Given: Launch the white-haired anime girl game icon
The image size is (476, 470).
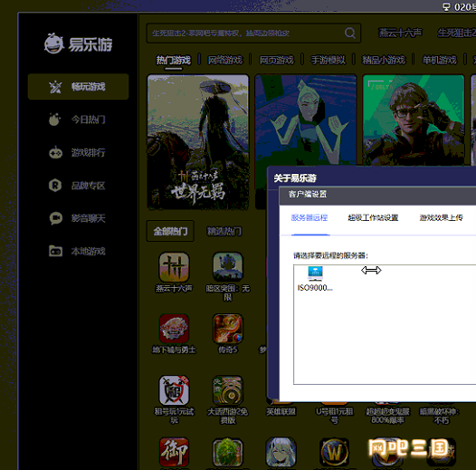Looking at the screenshot, I should pyautogui.click(x=281, y=452).
